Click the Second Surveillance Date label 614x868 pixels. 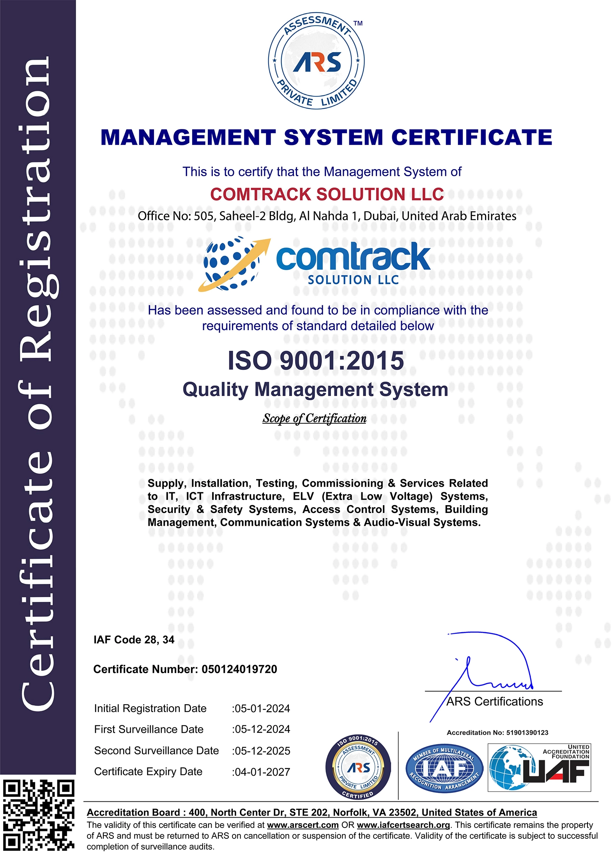click(156, 751)
